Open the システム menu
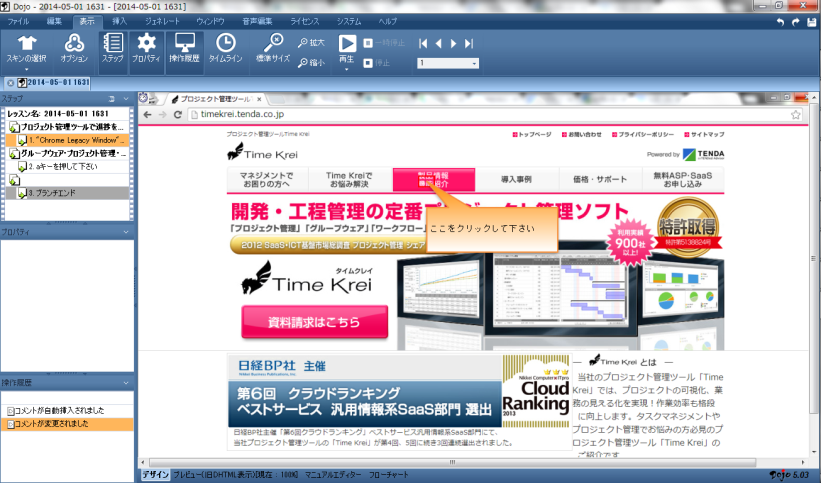The width and height of the screenshot is (821, 483). pos(349,21)
